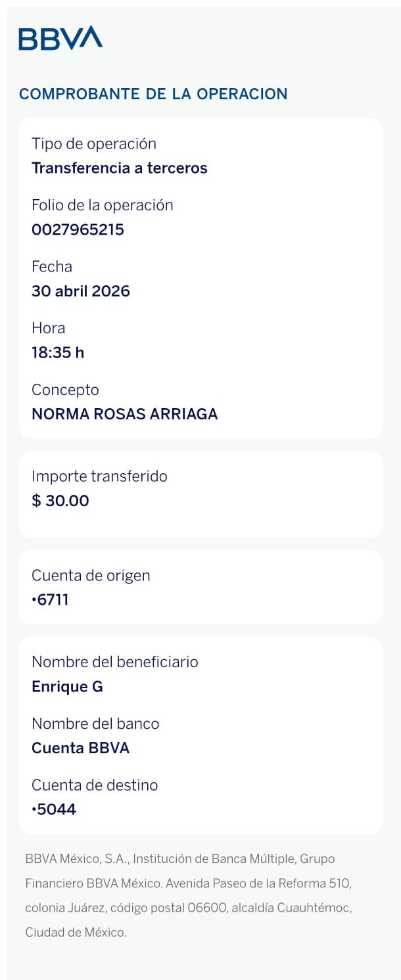Click origin account ending 6711
This screenshot has height=980, width=401.
tap(50, 600)
